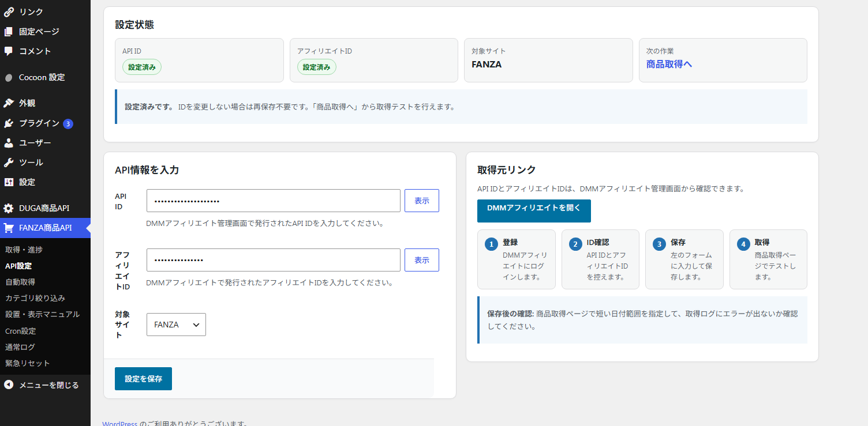
Task: Open the 対象サイト FANZA dropdown
Action: pos(176,325)
